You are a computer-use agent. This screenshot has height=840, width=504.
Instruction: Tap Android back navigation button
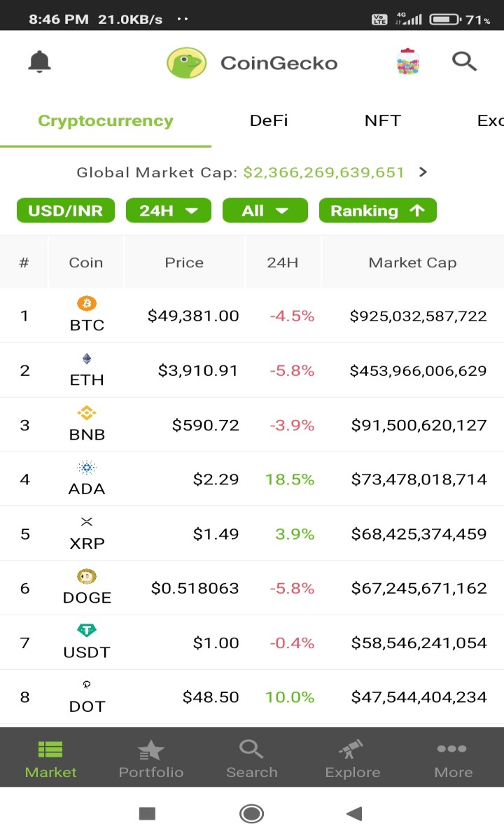(354, 813)
